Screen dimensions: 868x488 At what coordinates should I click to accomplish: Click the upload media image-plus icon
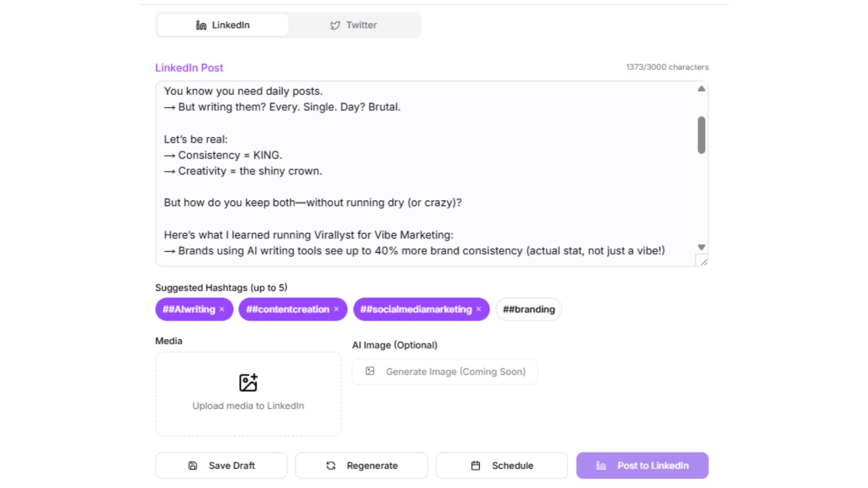(248, 382)
